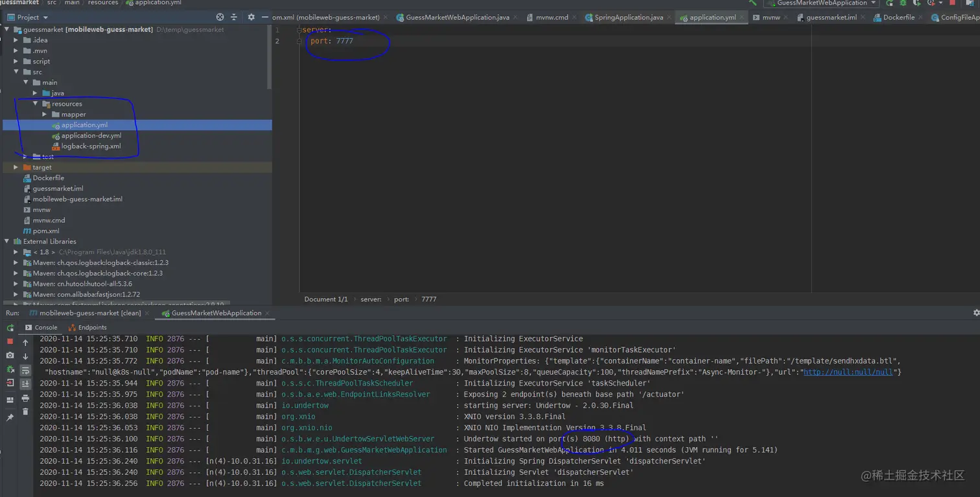This screenshot has width=980, height=497.
Task: Rerun the application in the Run panel
Action: tap(10, 328)
